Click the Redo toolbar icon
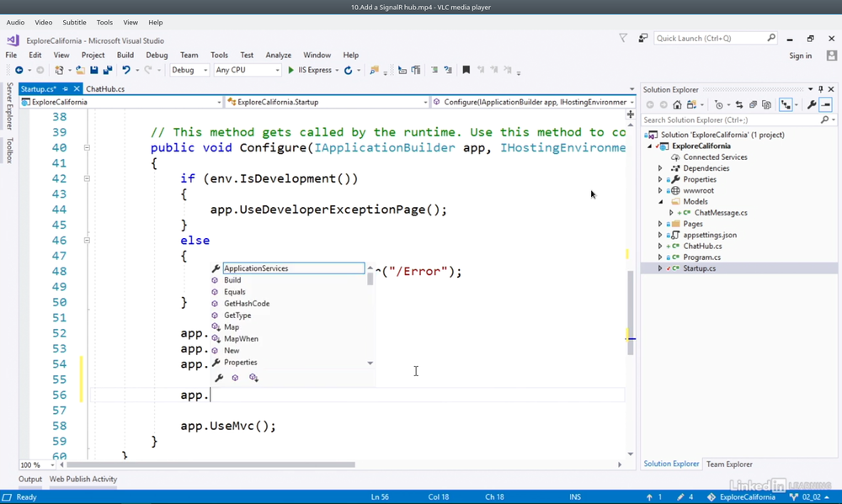This screenshot has height=504, width=842. [148, 71]
